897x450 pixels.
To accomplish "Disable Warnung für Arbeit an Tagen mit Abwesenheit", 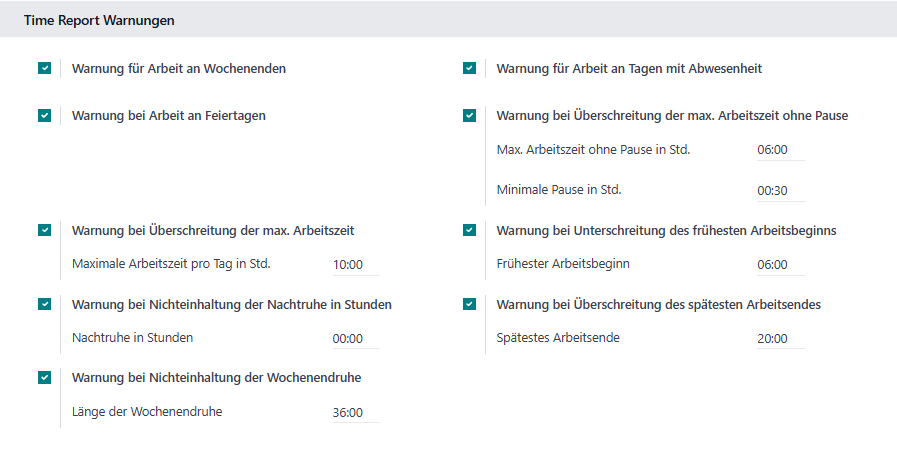I will coord(469,68).
